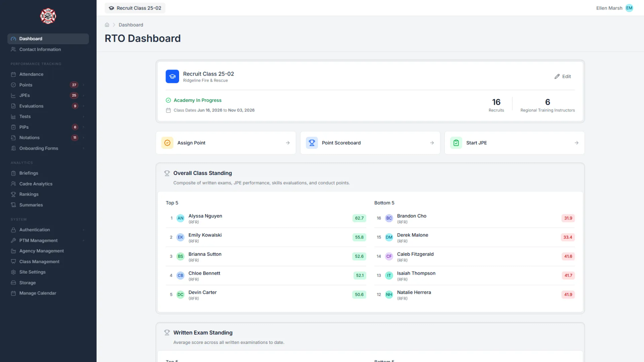This screenshot has width=644, height=362.
Task: Click the Point Scoreboard trophy icon
Action: pyautogui.click(x=312, y=143)
